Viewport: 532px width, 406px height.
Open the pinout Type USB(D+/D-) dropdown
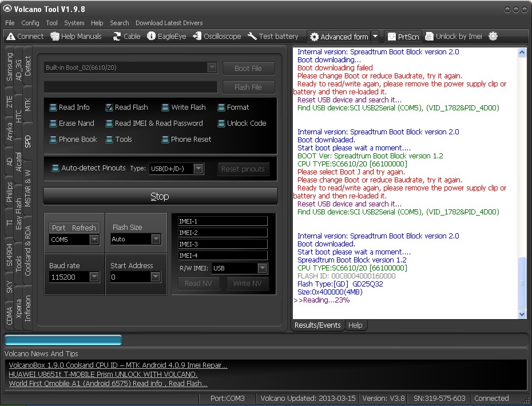(x=198, y=168)
